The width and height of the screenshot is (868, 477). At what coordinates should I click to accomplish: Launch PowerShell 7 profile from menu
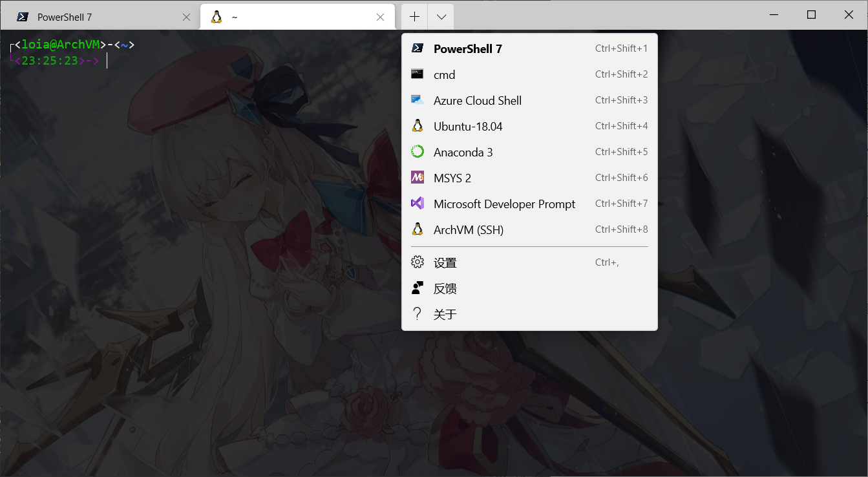pos(529,48)
